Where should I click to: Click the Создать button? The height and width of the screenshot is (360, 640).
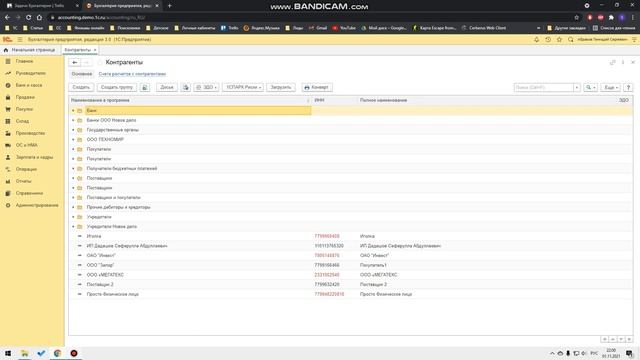click(81, 87)
